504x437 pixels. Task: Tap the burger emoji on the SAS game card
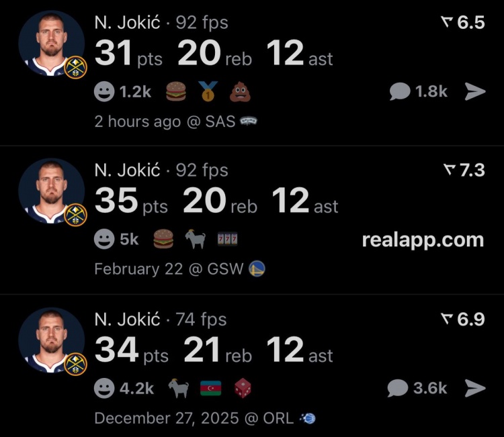(176, 92)
